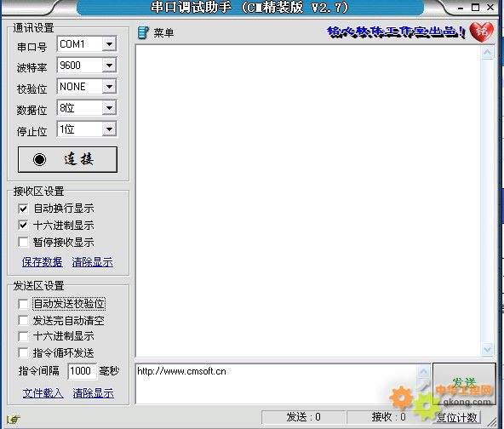Click receive area scroll up arrow

(487, 53)
